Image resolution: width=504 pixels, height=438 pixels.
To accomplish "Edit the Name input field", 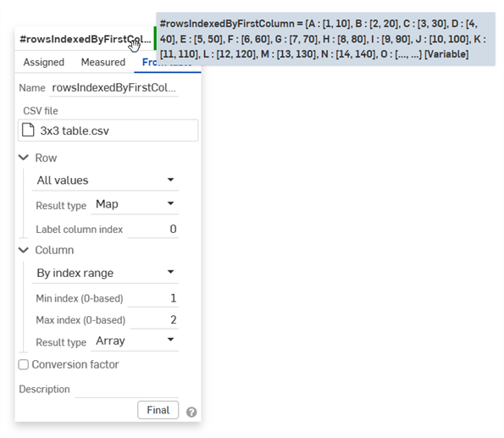I will click(114, 87).
